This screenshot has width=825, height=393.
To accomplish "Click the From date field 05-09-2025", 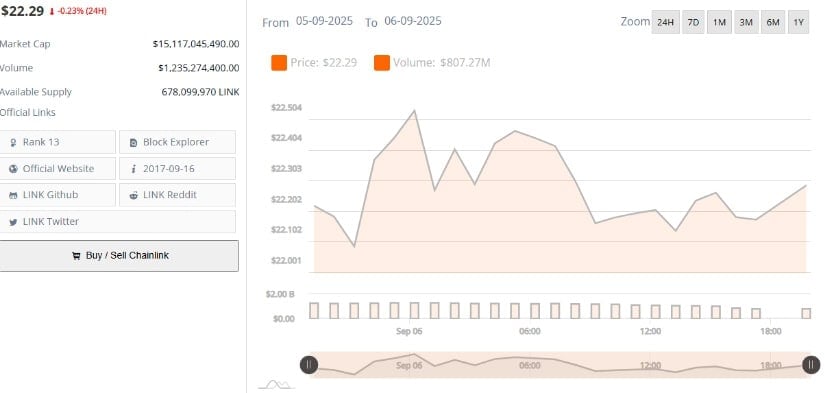I will point(324,21).
